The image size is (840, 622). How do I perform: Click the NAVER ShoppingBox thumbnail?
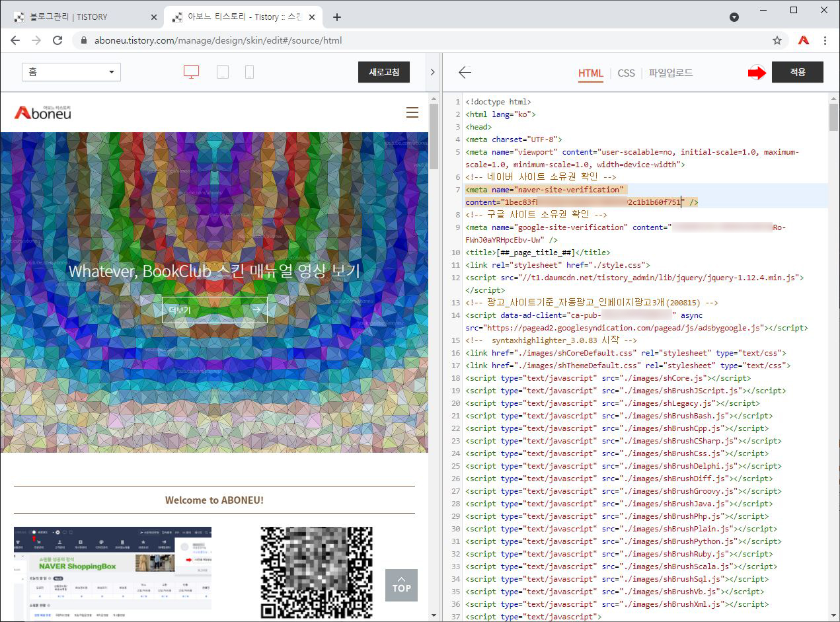pyautogui.click(x=112, y=568)
